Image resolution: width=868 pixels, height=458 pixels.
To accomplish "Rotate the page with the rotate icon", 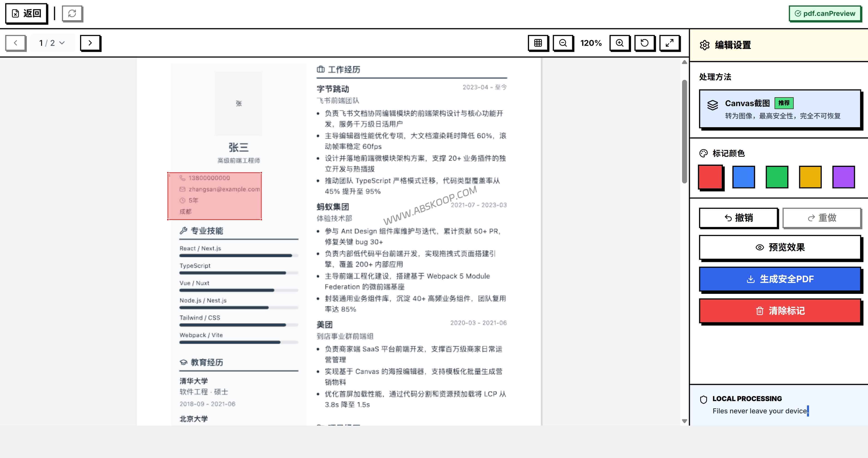I will click(644, 43).
